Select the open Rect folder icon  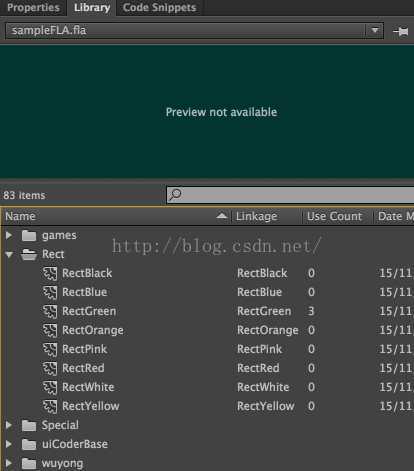[x=29, y=254]
